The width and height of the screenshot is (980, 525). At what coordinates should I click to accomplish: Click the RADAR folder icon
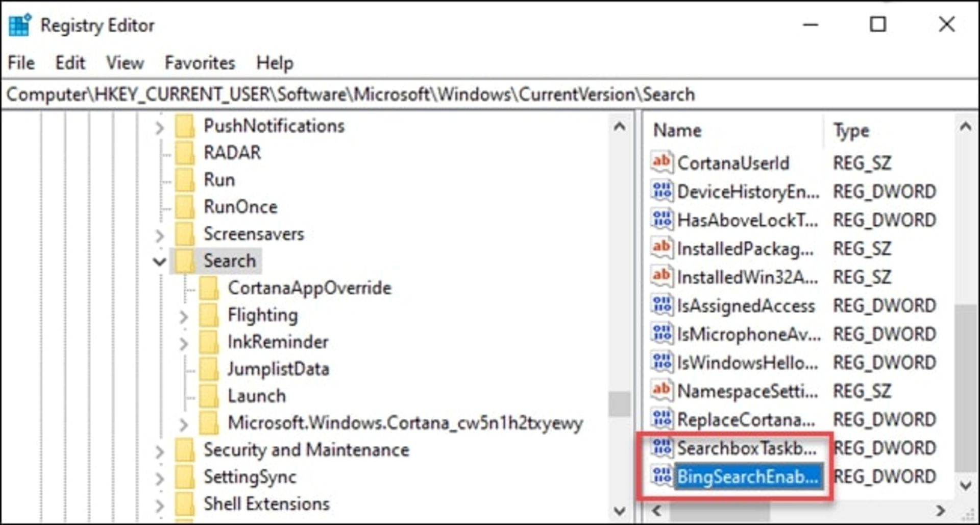click(185, 153)
